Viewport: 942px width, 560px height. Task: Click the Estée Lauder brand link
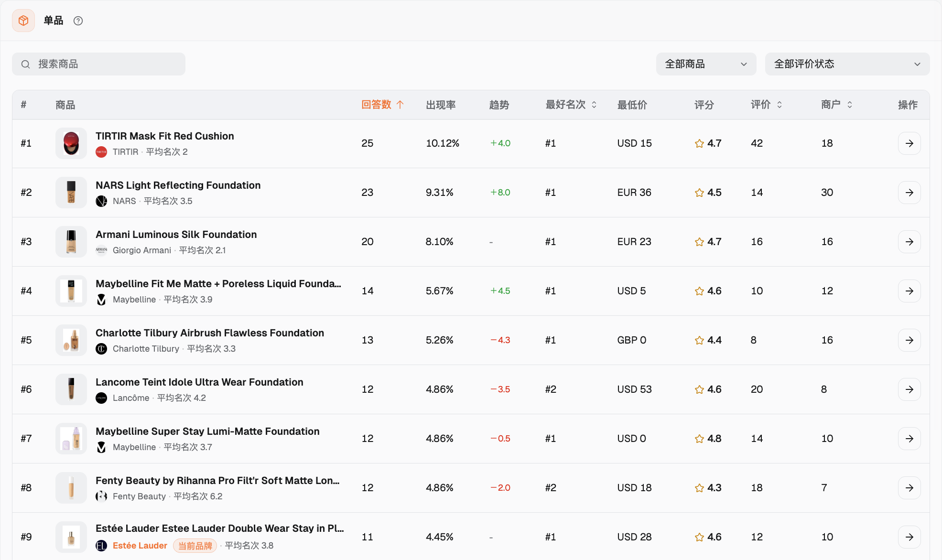pyautogui.click(x=140, y=546)
